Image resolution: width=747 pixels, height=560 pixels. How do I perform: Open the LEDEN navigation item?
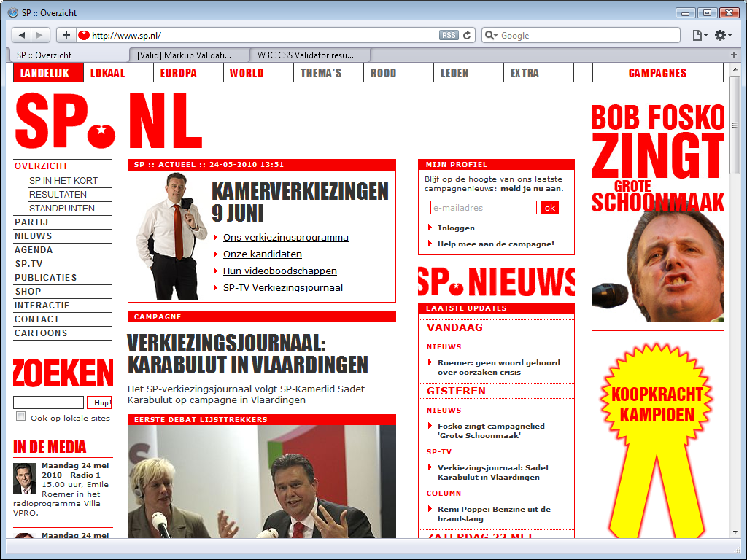[x=468, y=73]
